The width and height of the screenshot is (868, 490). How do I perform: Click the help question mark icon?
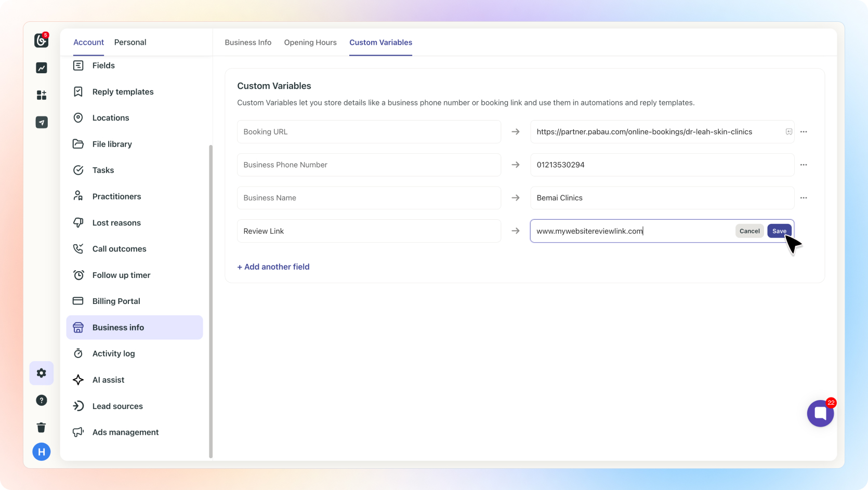(x=42, y=400)
